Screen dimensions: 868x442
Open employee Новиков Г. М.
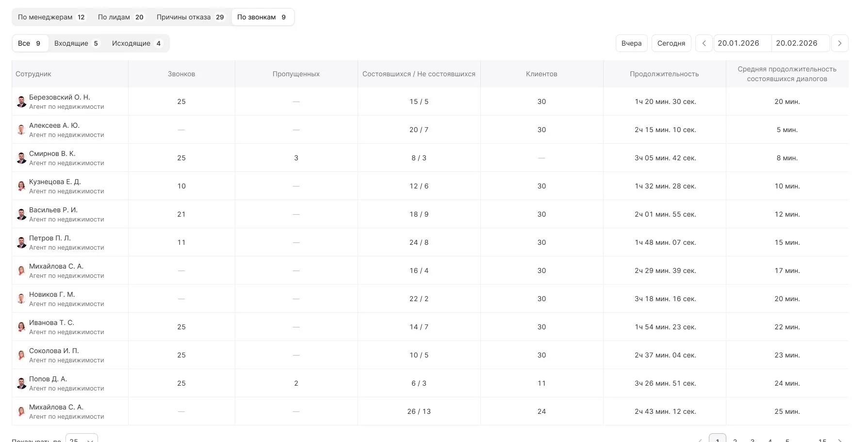pyautogui.click(x=52, y=294)
